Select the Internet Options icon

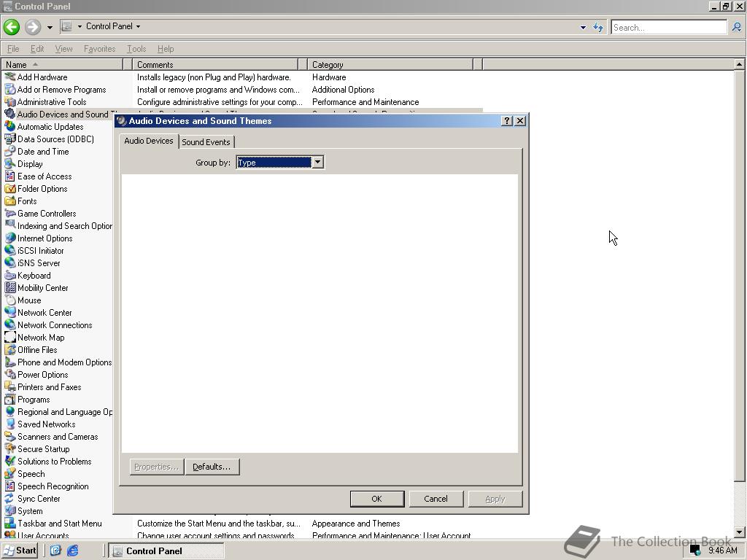[10, 238]
